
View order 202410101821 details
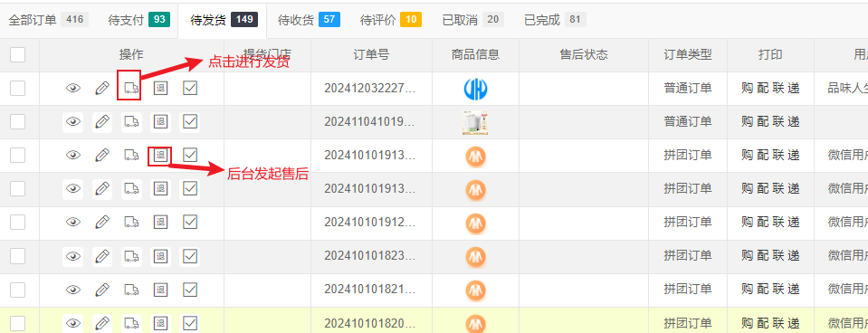click(73, 290)
